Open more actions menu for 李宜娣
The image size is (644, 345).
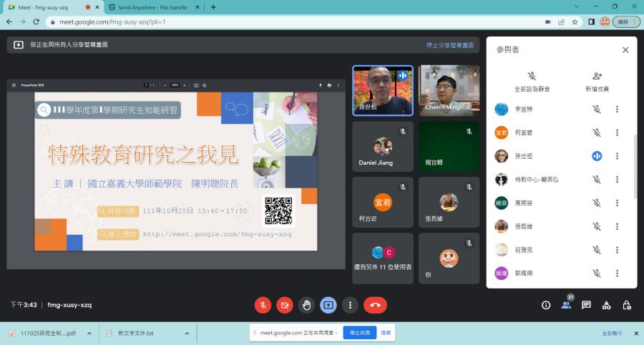tap(617, 110)
